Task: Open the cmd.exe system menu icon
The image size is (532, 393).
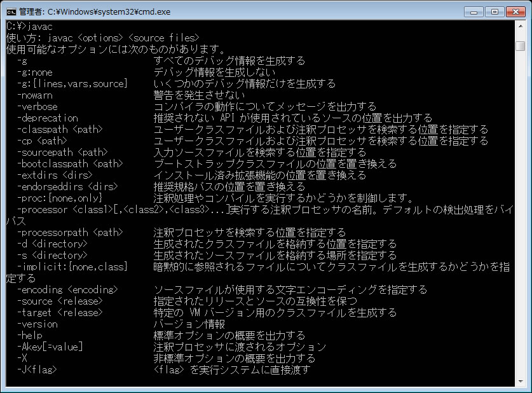Action: pos(11,12)
